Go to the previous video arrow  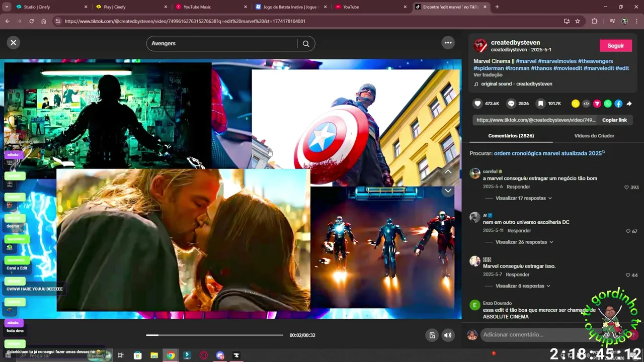tap(448, 171)
